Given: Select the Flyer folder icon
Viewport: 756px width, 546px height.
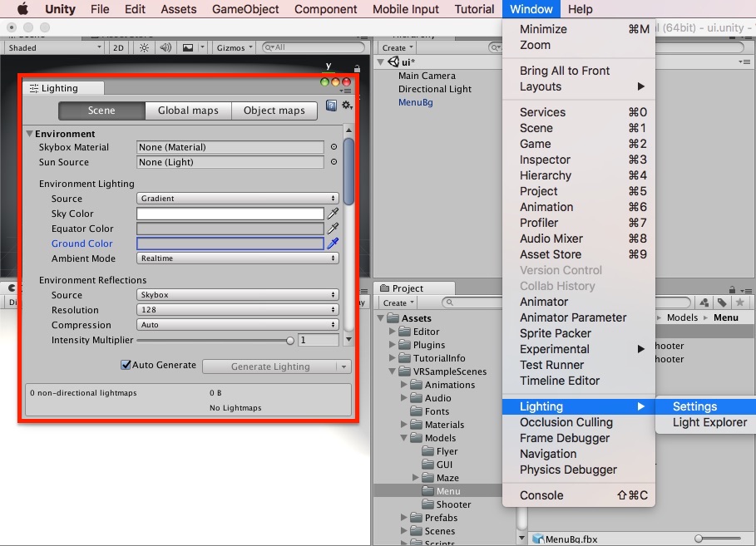Looking at the screenshot, I should 427,451.
